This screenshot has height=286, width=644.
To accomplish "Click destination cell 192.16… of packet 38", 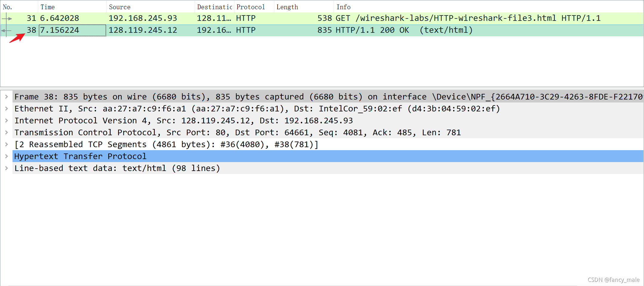I will (214, 30).
